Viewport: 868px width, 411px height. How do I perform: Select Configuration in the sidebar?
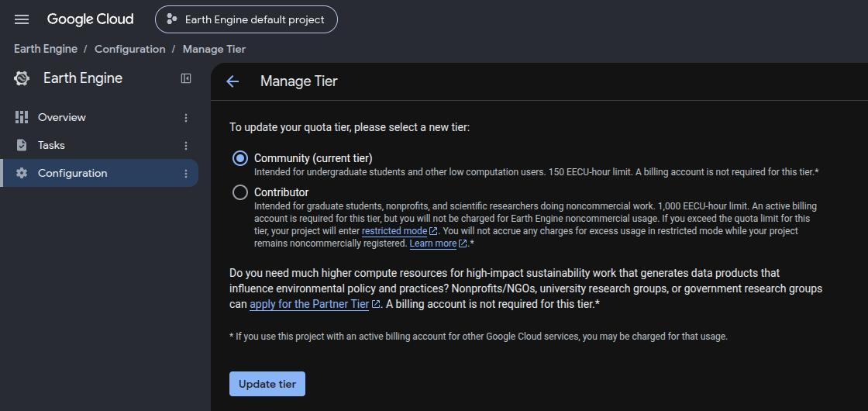tap(100, 173)
